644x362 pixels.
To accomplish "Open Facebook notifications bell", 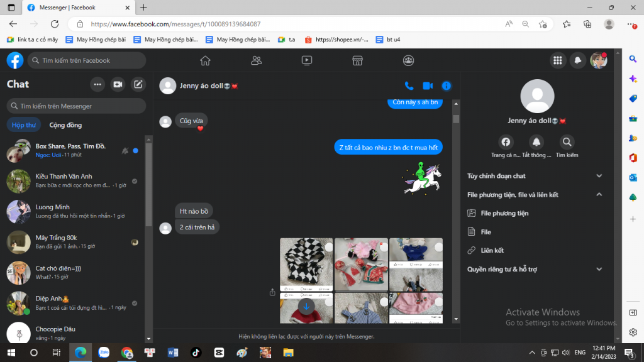I will tap(577, 60).
